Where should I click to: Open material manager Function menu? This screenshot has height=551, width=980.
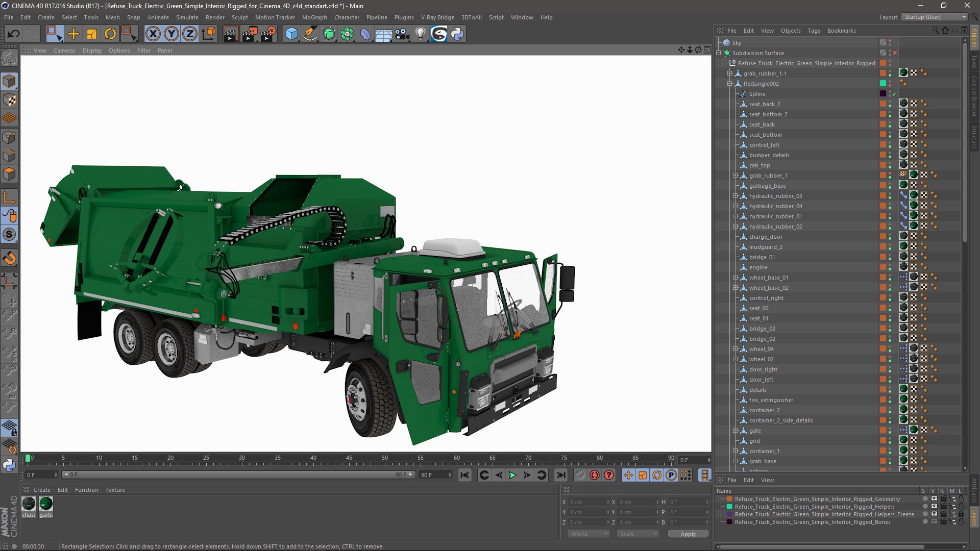point(86,490)
